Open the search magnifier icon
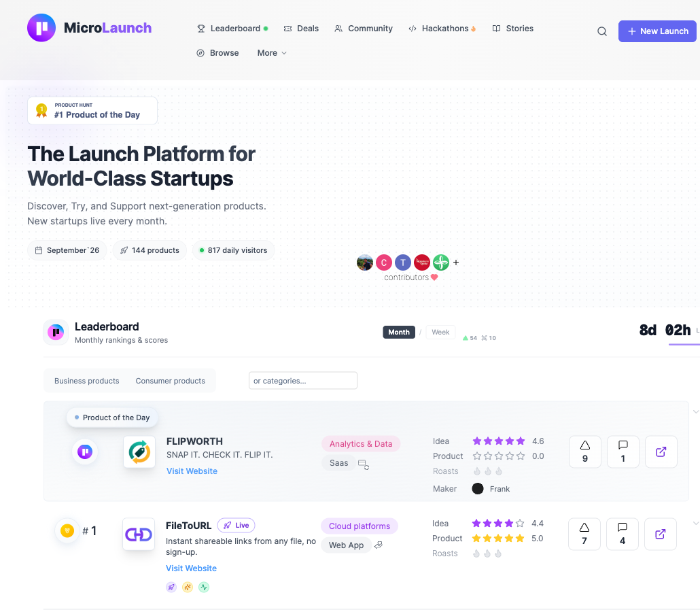The image size is (700, 612). 601,31
